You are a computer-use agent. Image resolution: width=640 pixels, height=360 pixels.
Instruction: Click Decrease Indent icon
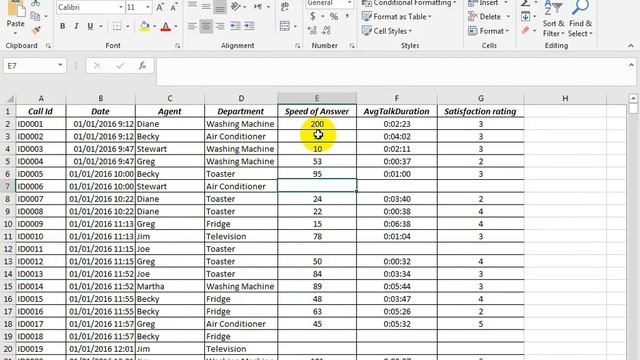[235, 27]
